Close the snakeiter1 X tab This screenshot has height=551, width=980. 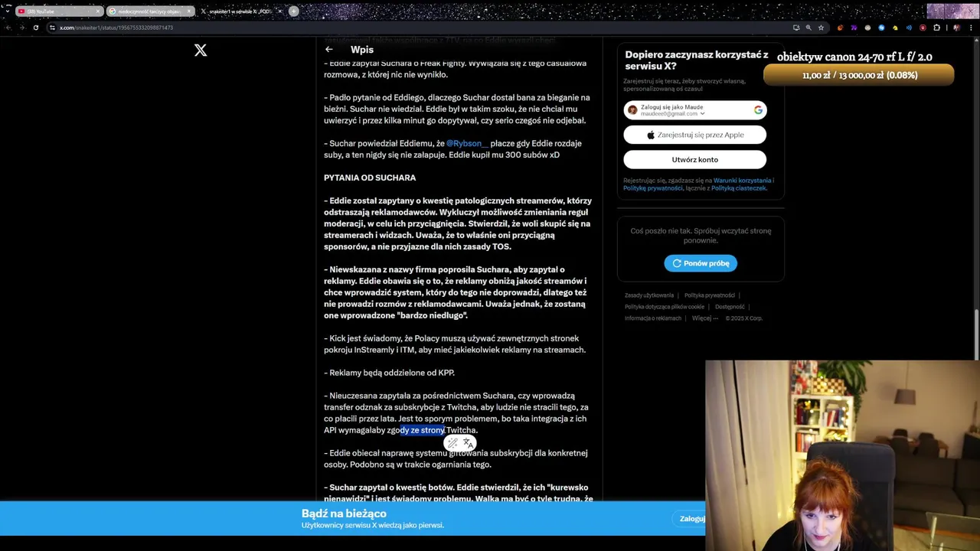click(x=280, y=11)
